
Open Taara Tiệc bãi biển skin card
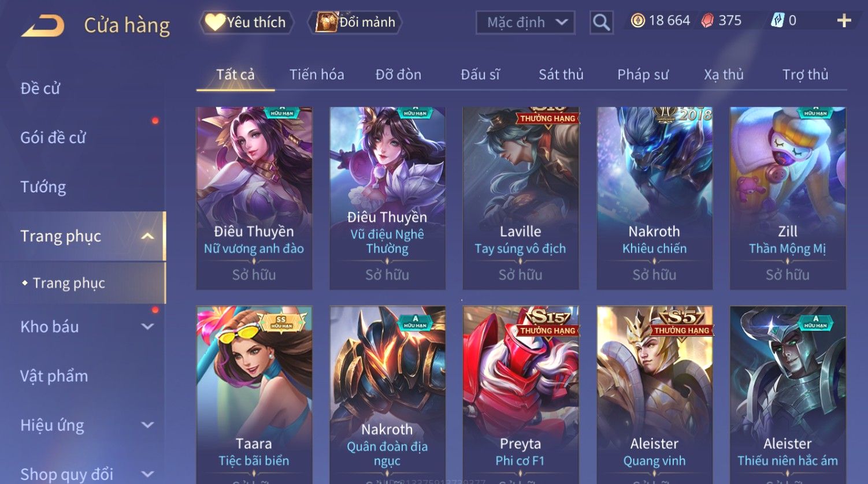point(254,395)
